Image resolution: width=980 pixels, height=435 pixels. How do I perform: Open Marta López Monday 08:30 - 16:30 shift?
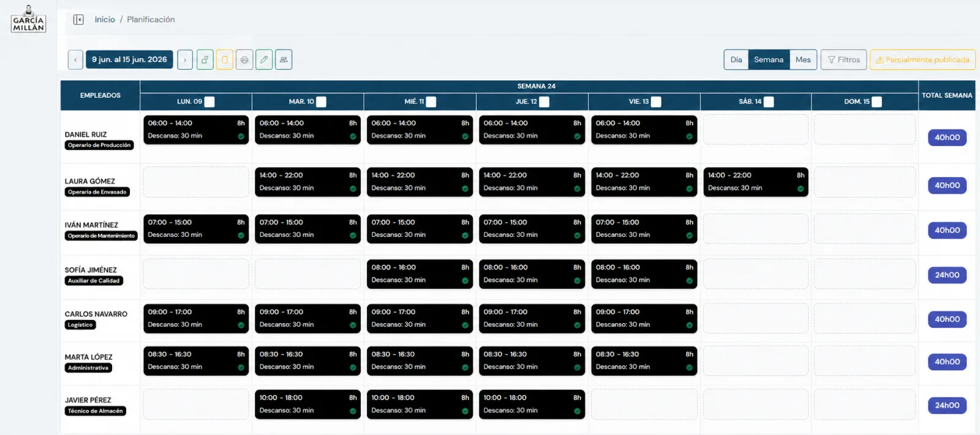(x=196, y=361)
